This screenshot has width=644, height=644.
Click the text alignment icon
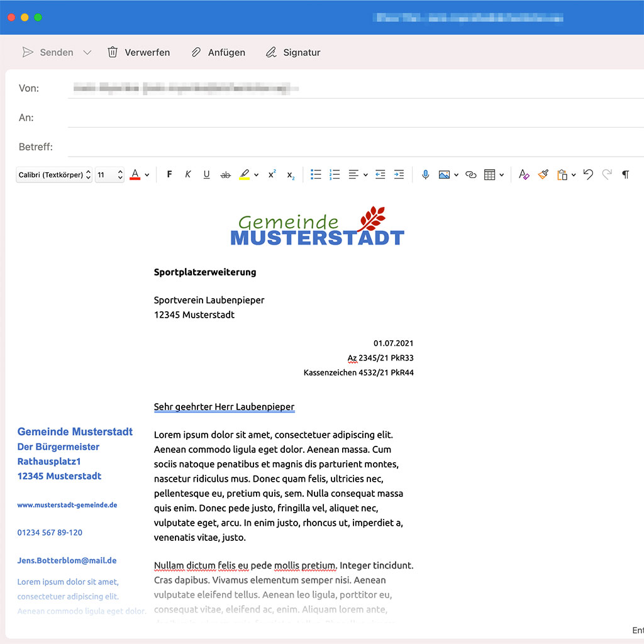(353, 175)
